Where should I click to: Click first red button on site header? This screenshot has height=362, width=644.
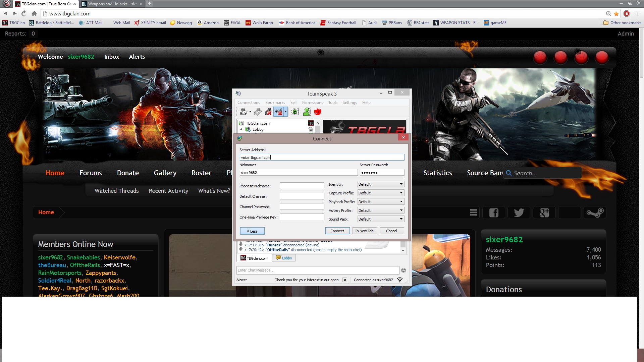tap(540, 57)
